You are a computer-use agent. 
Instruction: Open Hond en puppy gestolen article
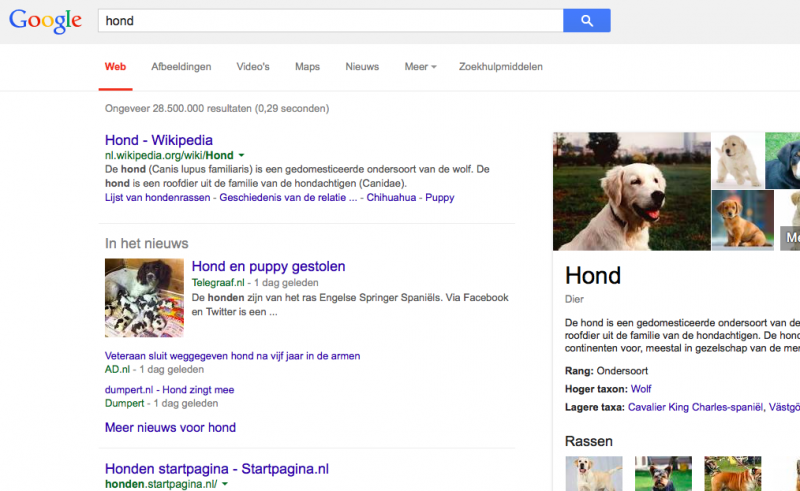tap(268, 266)
